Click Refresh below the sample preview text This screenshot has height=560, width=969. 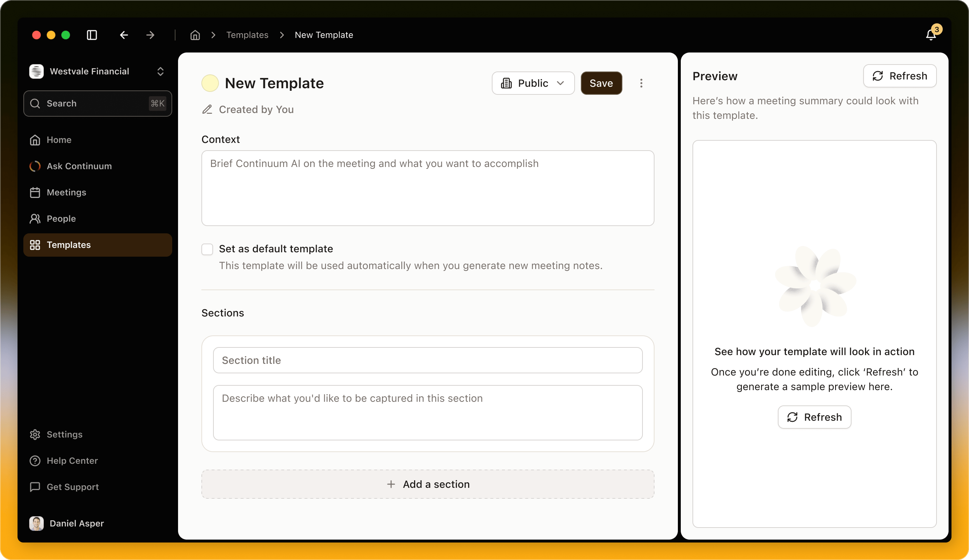tap(814, 417)
